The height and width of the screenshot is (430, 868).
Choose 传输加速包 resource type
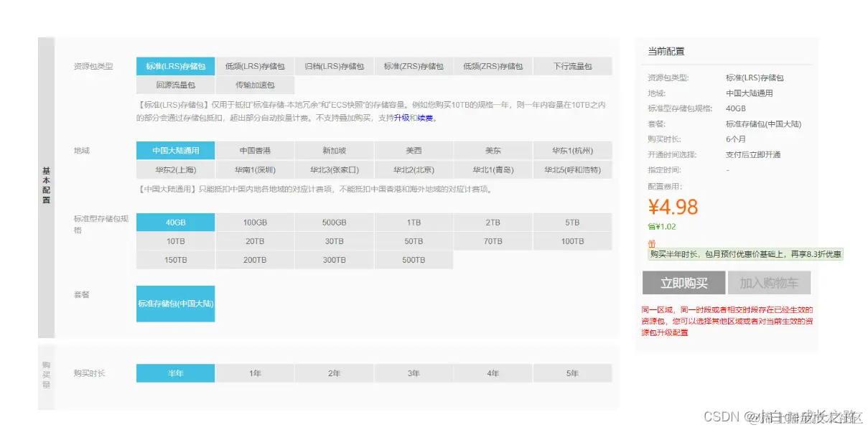tap(255, 85)
